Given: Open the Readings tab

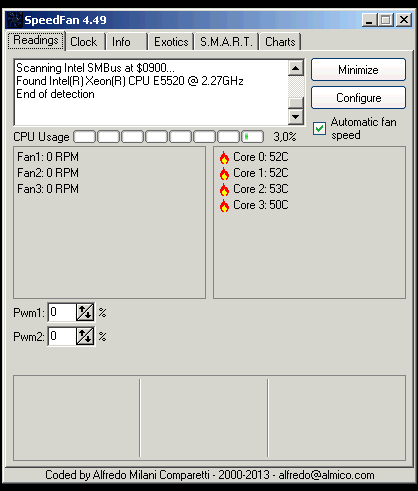Looking at the screenshot, I should point(36,41).
